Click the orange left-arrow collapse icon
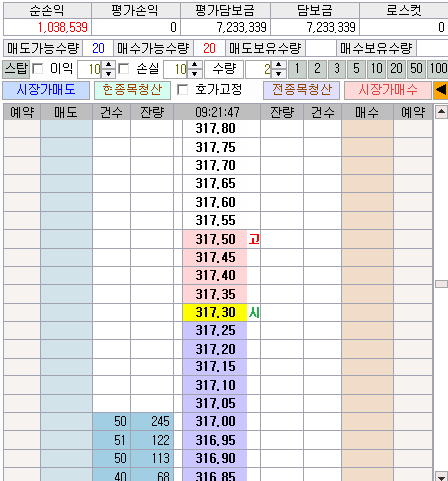Image resolution: width=448 pixels, height=481 pixels. pyautogui.click(x=441, y=90)
